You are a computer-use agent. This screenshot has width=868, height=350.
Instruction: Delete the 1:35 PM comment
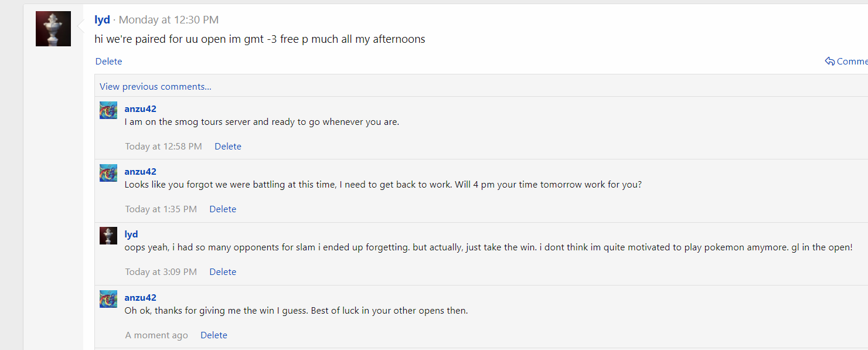(x=223, y=209)
